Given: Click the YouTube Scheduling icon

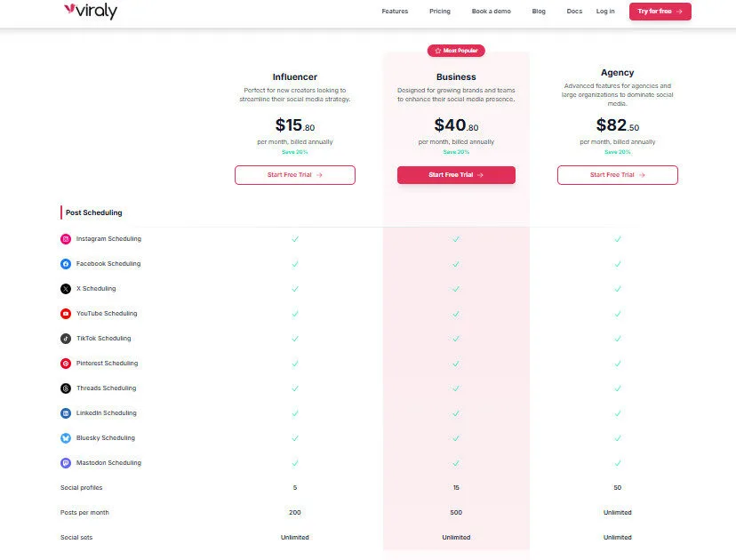Looking at the screenshot, I should pos(63,313).
